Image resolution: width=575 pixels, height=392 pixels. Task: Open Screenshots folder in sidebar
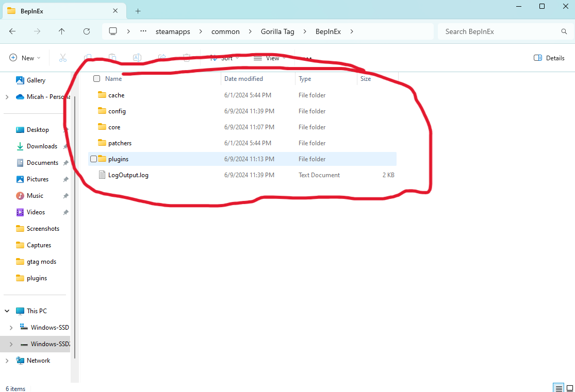tap(43, 229)
